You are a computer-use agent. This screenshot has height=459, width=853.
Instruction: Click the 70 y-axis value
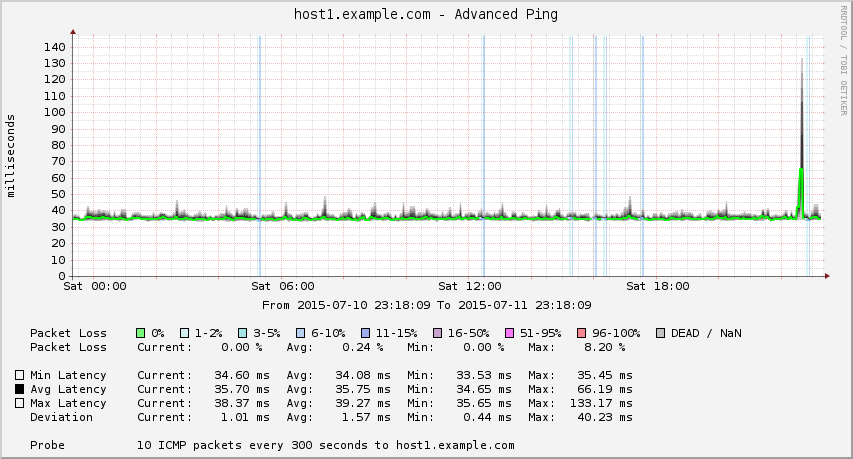[x=58, y=162]
